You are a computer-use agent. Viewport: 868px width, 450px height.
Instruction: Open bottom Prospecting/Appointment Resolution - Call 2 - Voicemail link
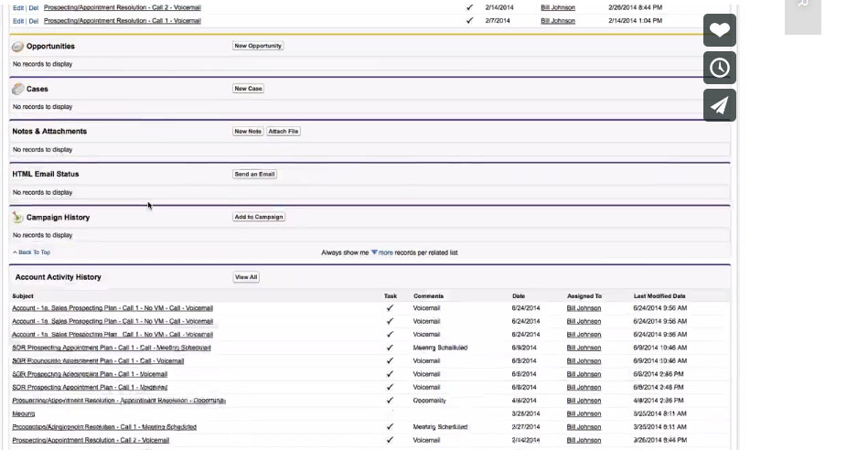pos(91,441)
